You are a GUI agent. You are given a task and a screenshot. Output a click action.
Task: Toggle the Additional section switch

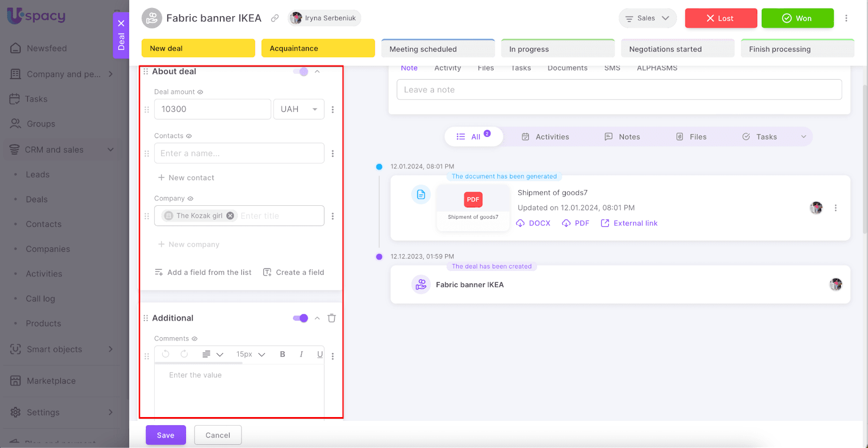301,318
